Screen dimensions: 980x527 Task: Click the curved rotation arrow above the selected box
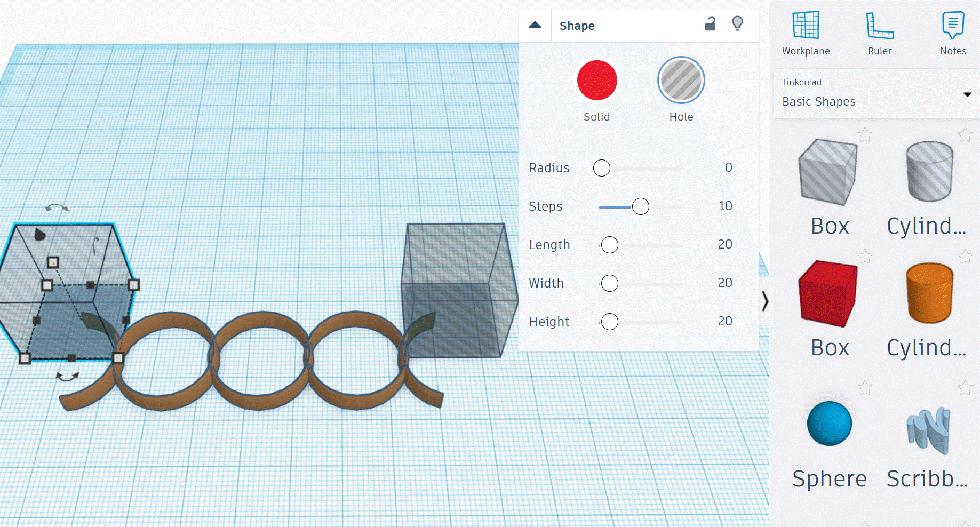[x=57, y=207]
